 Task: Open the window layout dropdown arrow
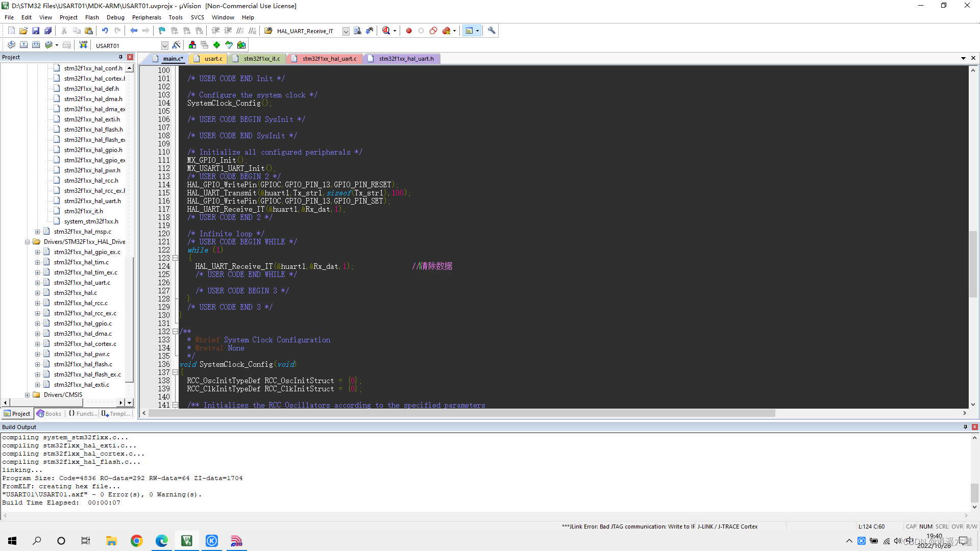(477, 31)
